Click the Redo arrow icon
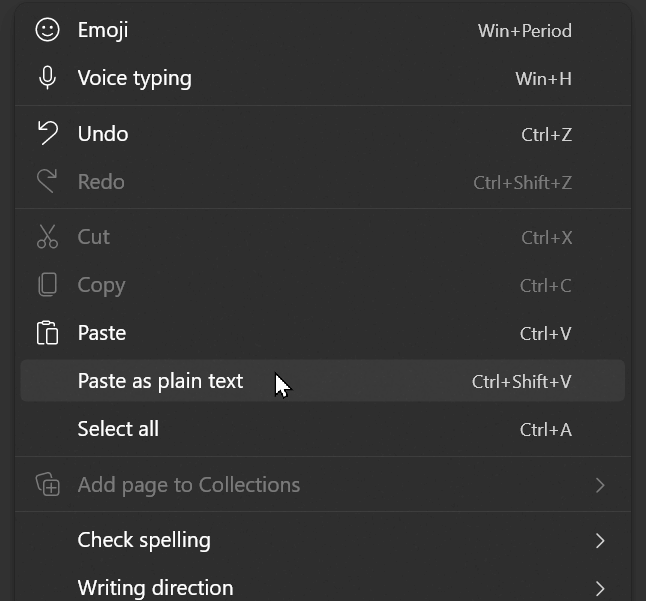This screenshot has width=646, height=601. (x=47, y=181)
